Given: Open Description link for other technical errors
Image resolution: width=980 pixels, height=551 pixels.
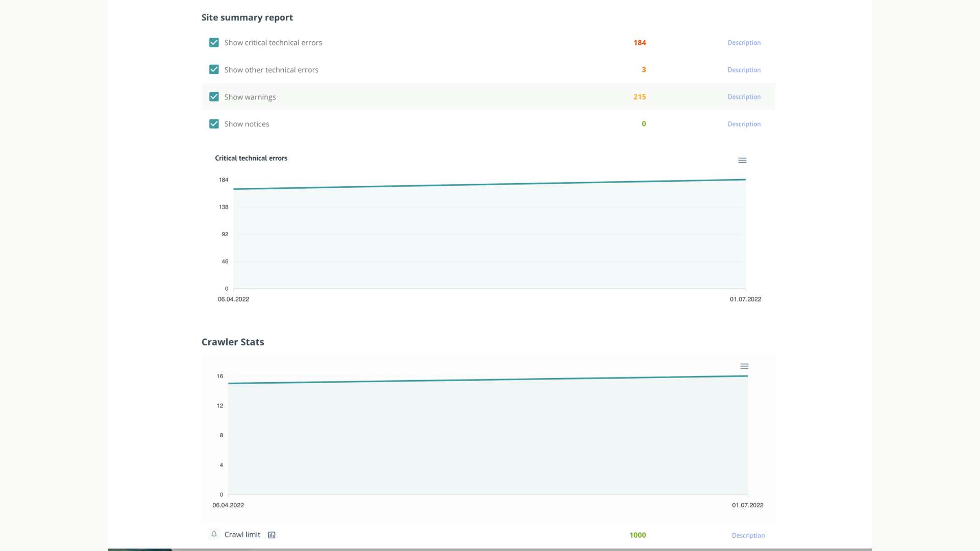Looking at the screenshot, I should click(x=744, y=70).
